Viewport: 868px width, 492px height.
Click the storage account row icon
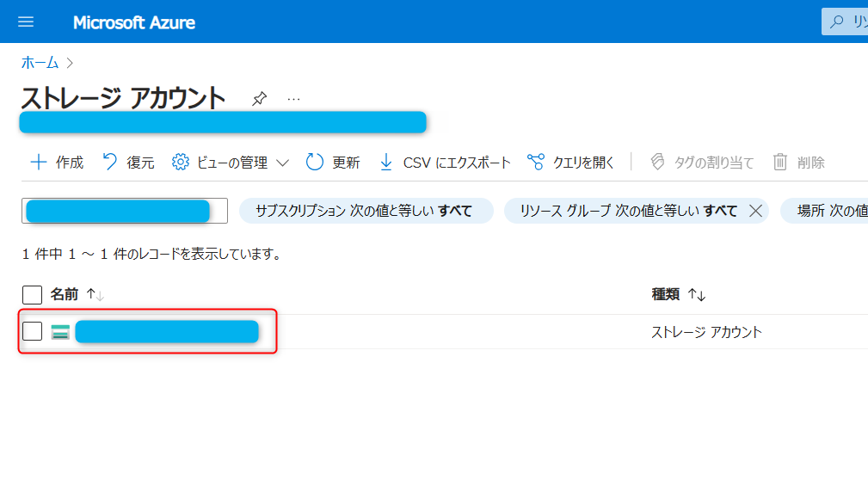(x=60, y=332)
